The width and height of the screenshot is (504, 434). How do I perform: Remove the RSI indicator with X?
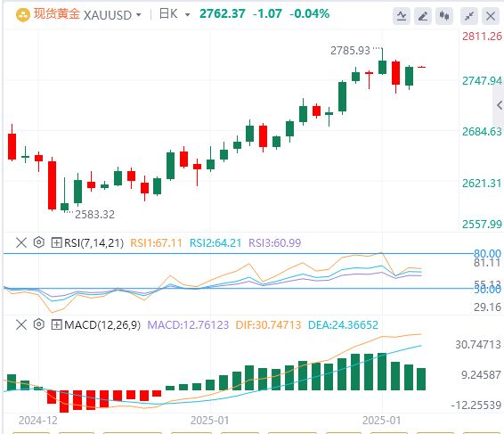(x=21, y=242)
